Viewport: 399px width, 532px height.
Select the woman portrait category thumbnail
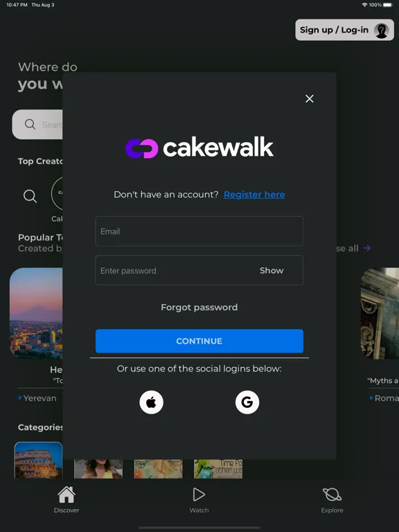(x=98, y=469)
